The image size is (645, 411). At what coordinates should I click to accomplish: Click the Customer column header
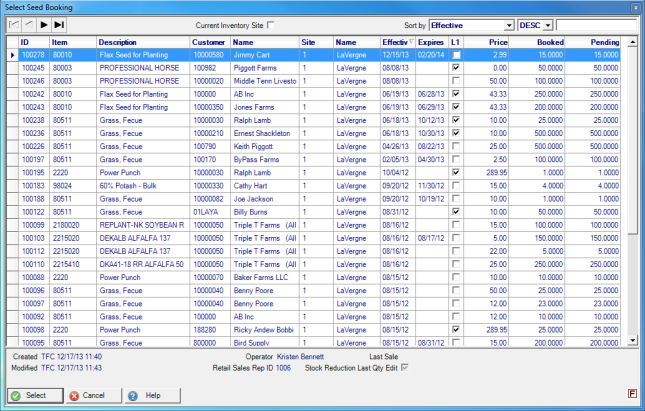coord(208,42)
